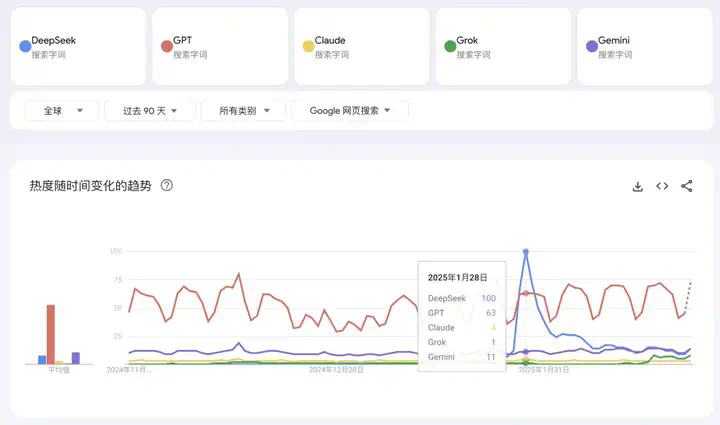
Task: Click the 2025年1月31日 axis label
Action: 544,369
